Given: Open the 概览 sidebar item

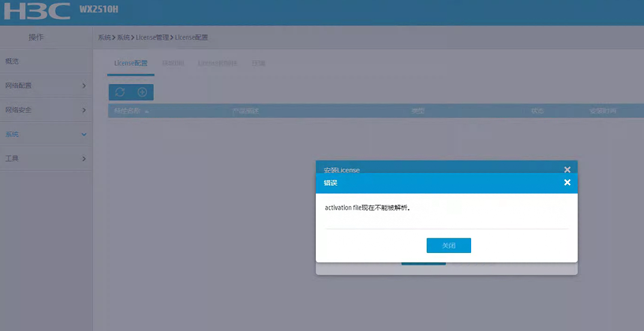Looking at the screenshot, I should point(46,61).
